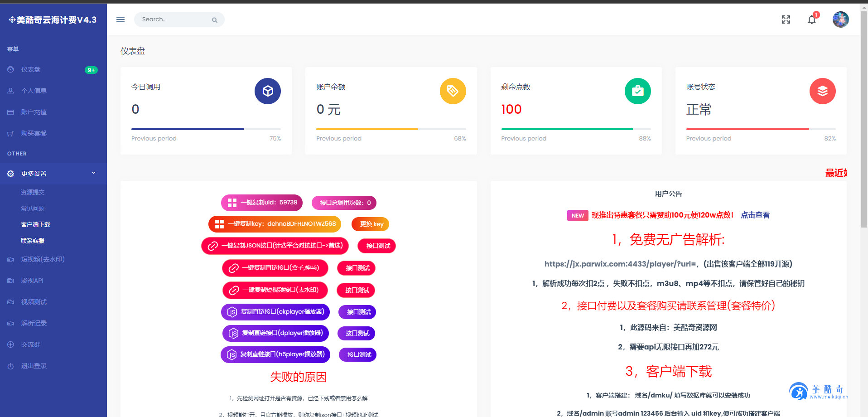Click the 9+ badge on 仪表盘
This screenshot has height=417, width=868.
[x=91, y=70]
